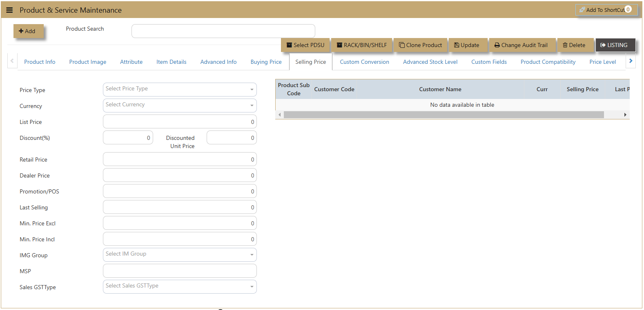Screen dimensions: 644x310
Task: Focus the MSP input field
Action: pos(180,271)
